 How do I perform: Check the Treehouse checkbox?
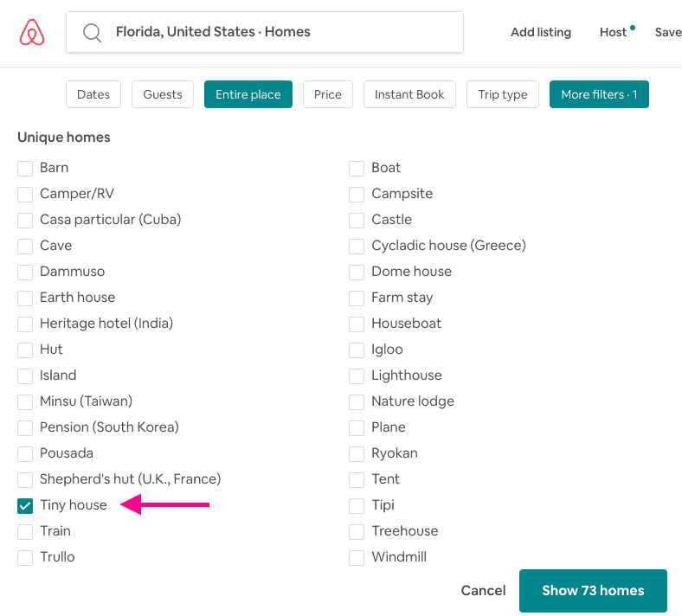pyautogui.click(x=357, y=531)
